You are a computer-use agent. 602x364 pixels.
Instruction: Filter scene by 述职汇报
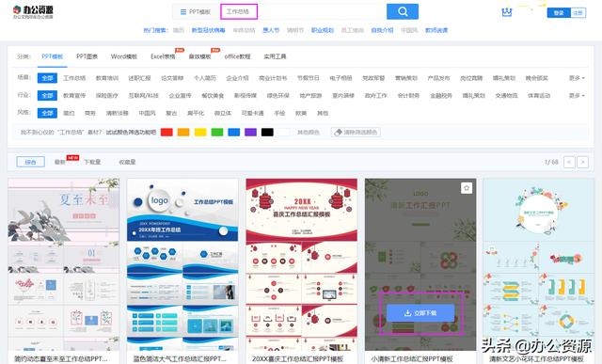139,78
